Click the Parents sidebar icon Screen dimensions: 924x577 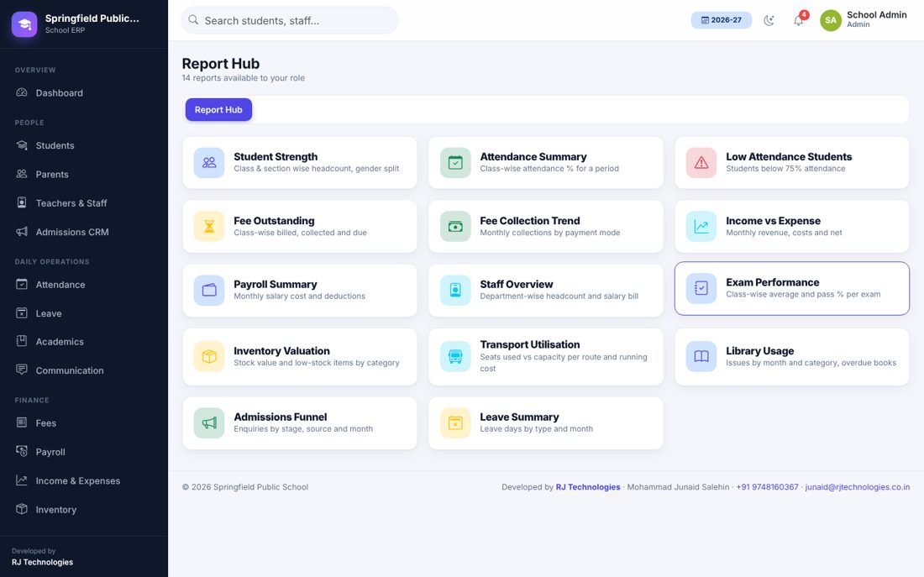tap(22, 174)
